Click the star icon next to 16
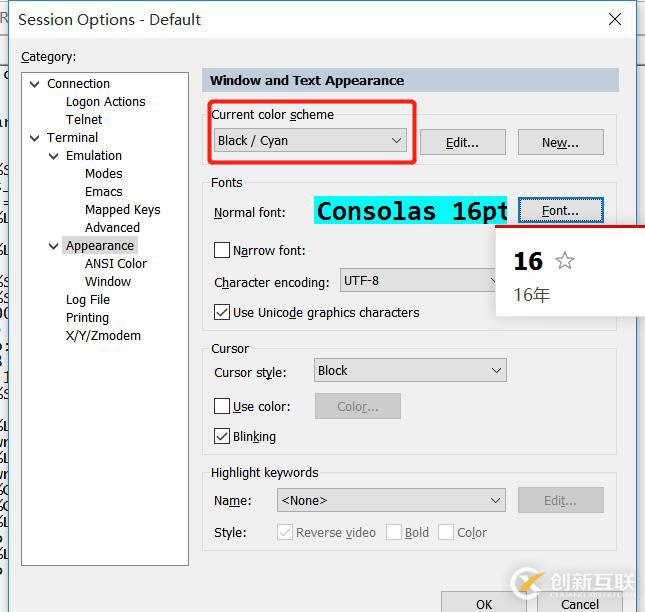Screen dimensions: 645x612 point(564,261)
